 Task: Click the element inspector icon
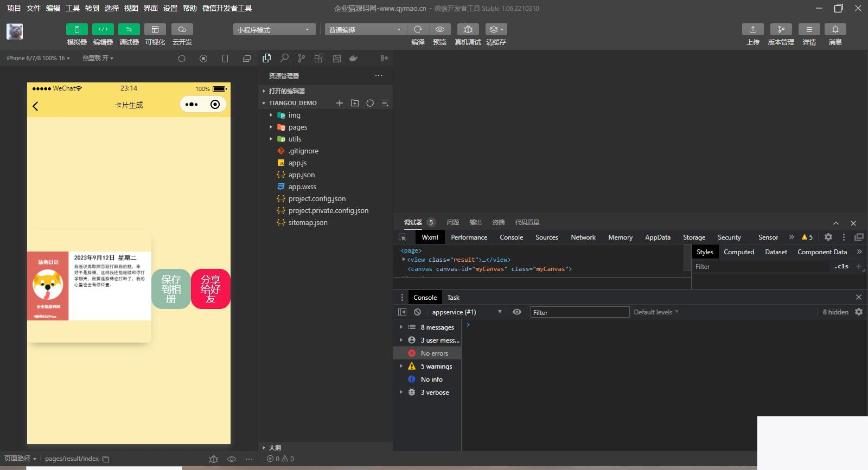403,237
